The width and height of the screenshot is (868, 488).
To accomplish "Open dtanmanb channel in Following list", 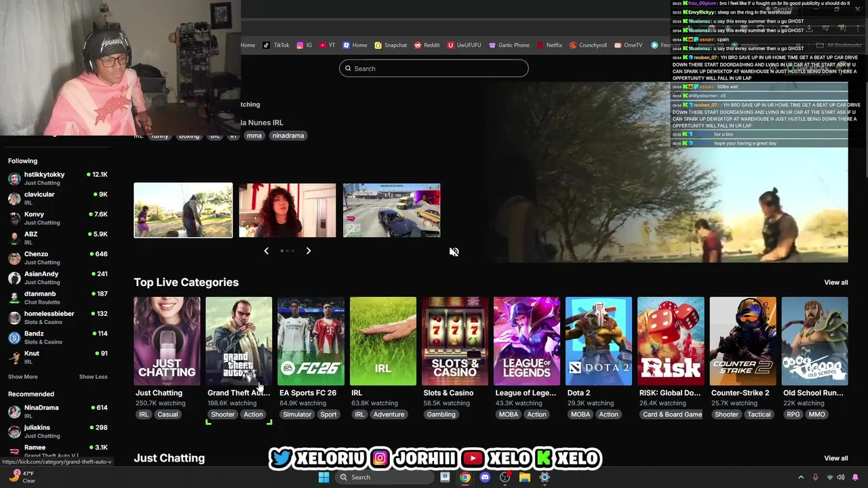I will point(57,298).
